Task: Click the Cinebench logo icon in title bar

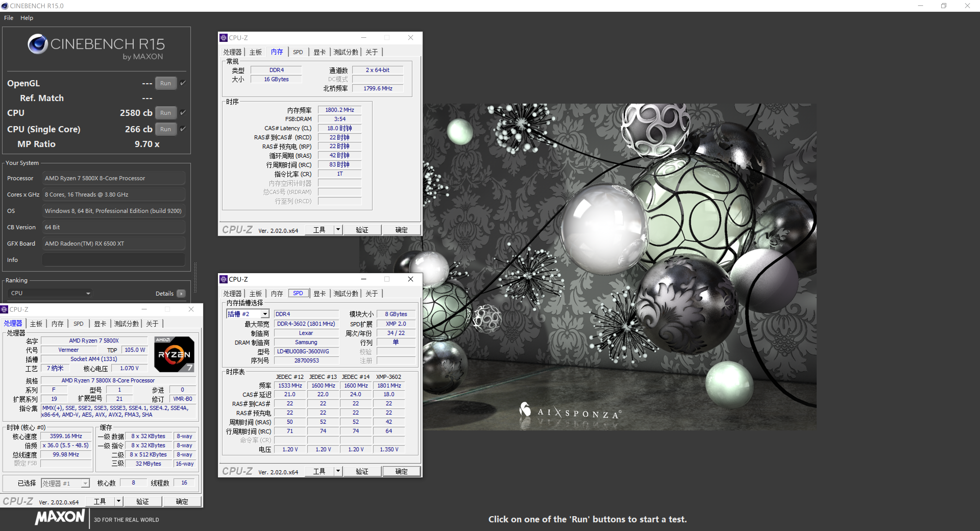Action: coord(5,6)
